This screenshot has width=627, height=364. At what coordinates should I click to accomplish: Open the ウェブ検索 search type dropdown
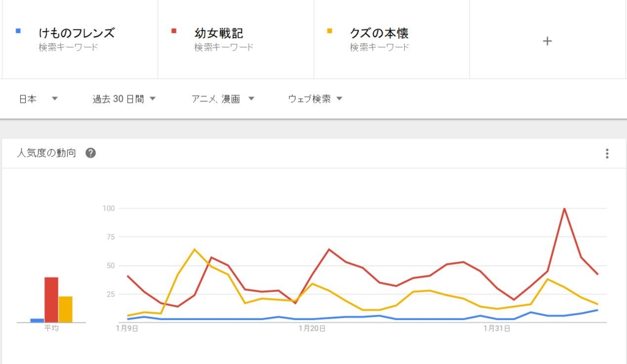[315, 98]
